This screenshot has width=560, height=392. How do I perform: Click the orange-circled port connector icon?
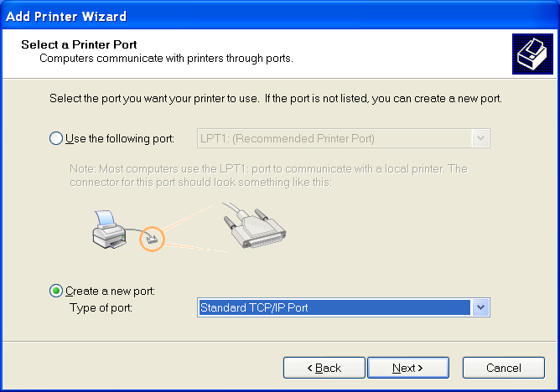(x=151, y=240)
